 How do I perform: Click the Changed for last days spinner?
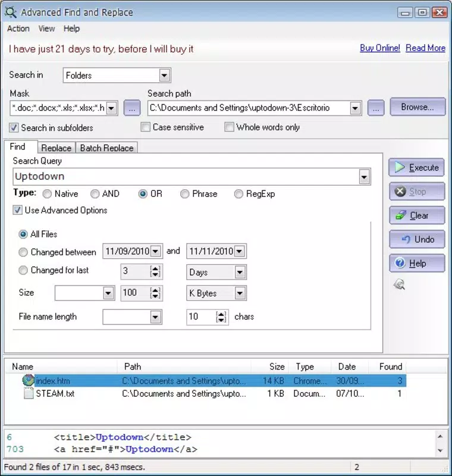[x=155, y=271]
